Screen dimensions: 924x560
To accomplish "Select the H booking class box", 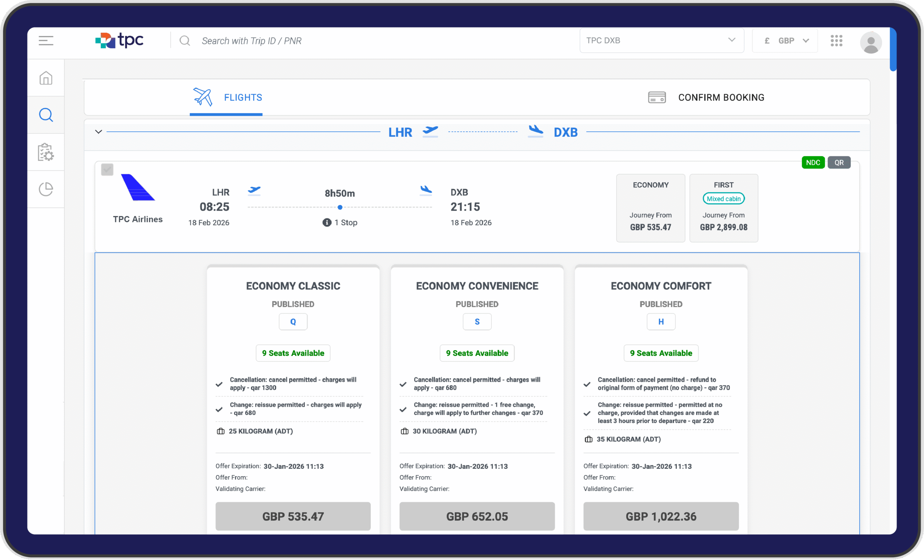I will (x=661, y=321).
